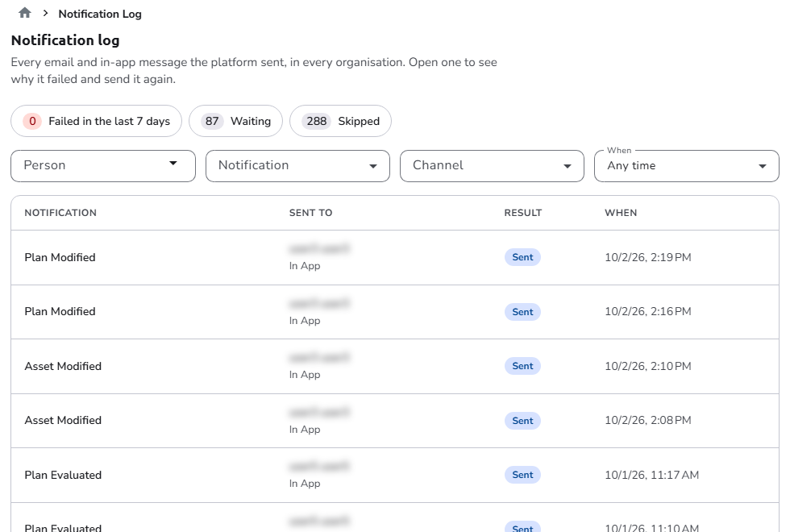Image resolution: width=790 pixels, height=532 pixels.
Task: Click the SENT TO column header
Action: click(311, 213)
